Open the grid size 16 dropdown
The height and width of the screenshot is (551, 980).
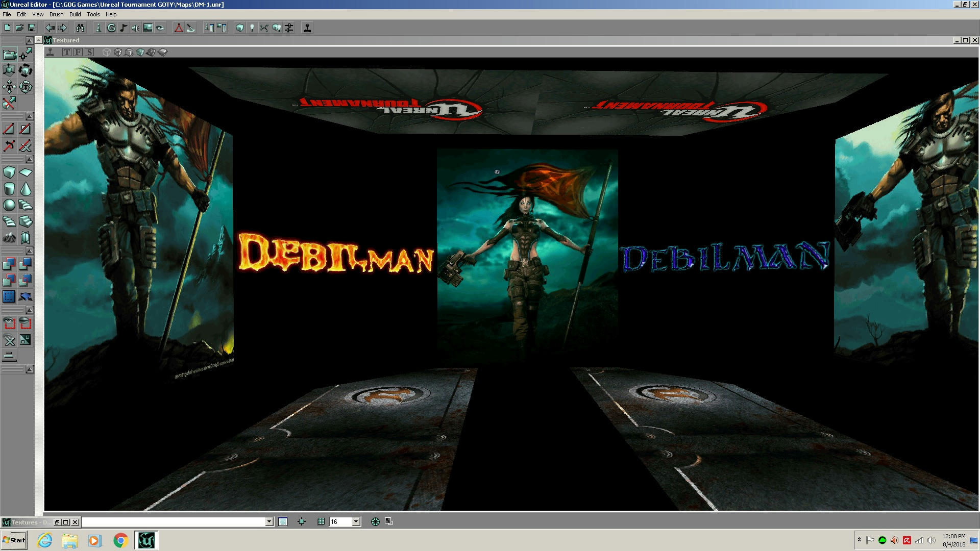pos(356,521)
